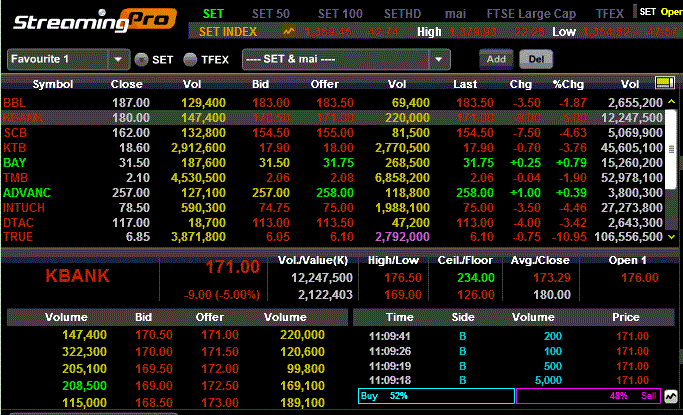The height and width of the screenshot is (415, 683).
Task: Click the Floor value 126.00
Action: pos(476,295)
